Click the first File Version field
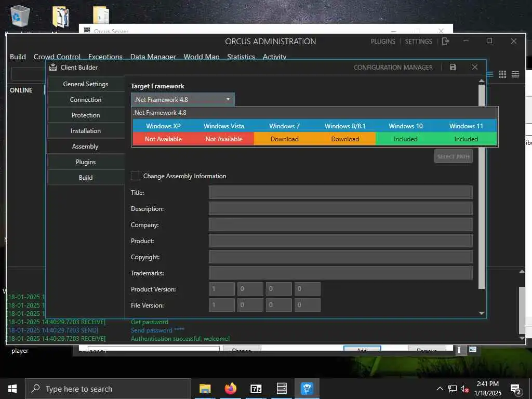Image resolution: width=532 pixels, height=399 pixels. pyautogui.click(x=221, y=305)
